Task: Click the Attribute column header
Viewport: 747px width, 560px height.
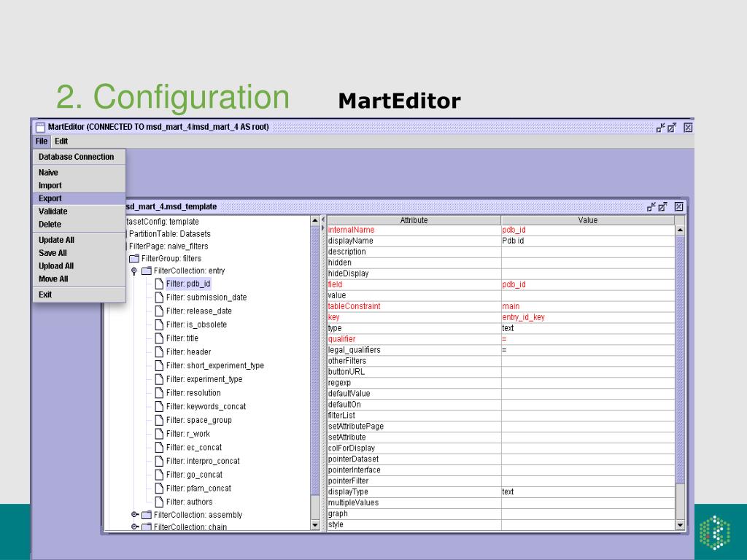Action: click(414, 220)
